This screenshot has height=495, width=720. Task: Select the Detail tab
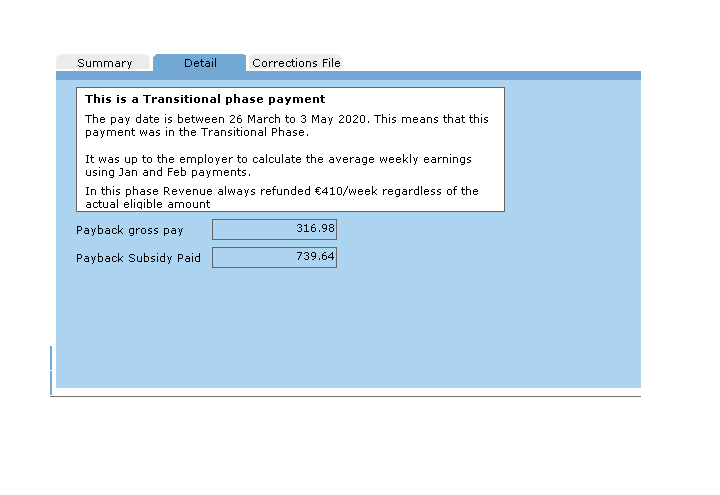click(199, 63)
